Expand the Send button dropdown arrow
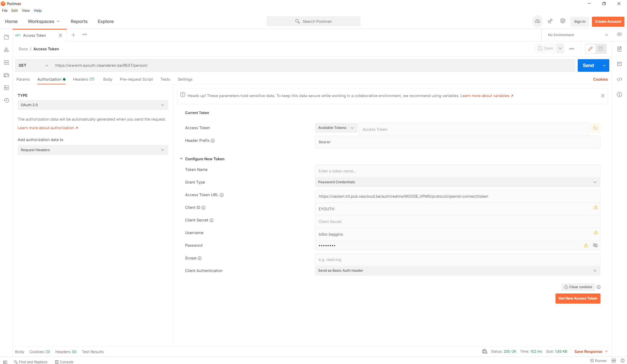 [604, 65]
